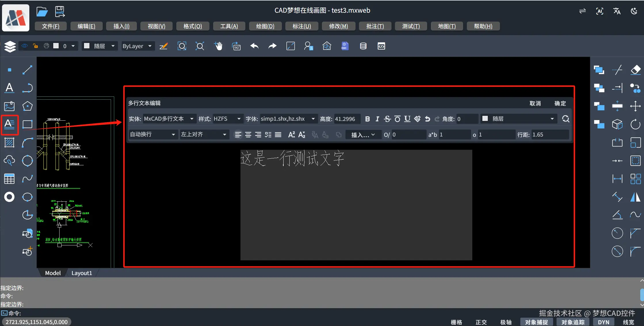
Task: Select the rotate tool on right sidebar
Action: [x=636, y=124]
